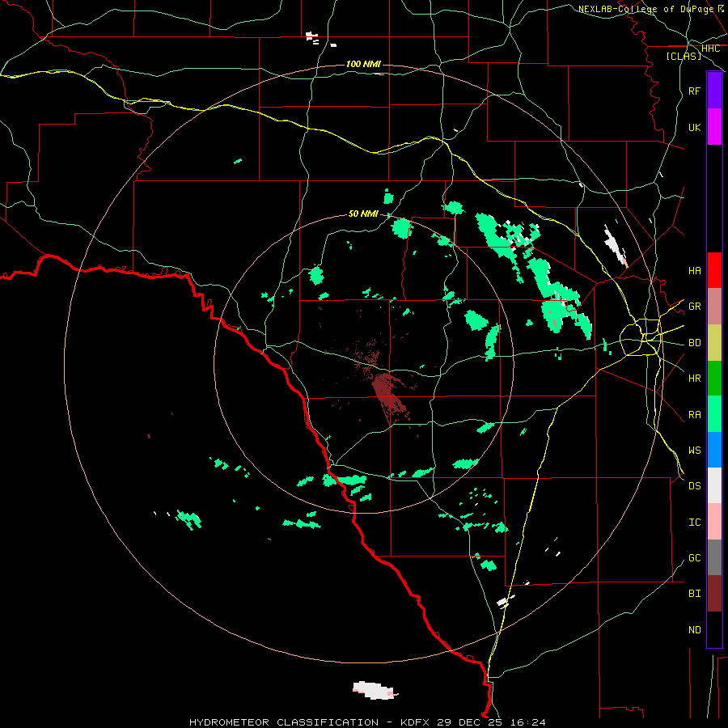Click the white dry snow patch at bottom
Screen dimensions: 728x728
click(375, 690)
